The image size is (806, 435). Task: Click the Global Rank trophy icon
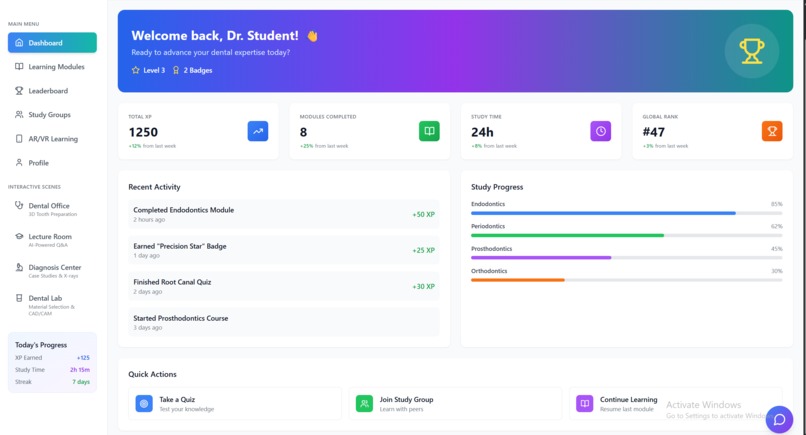(772, 131)
